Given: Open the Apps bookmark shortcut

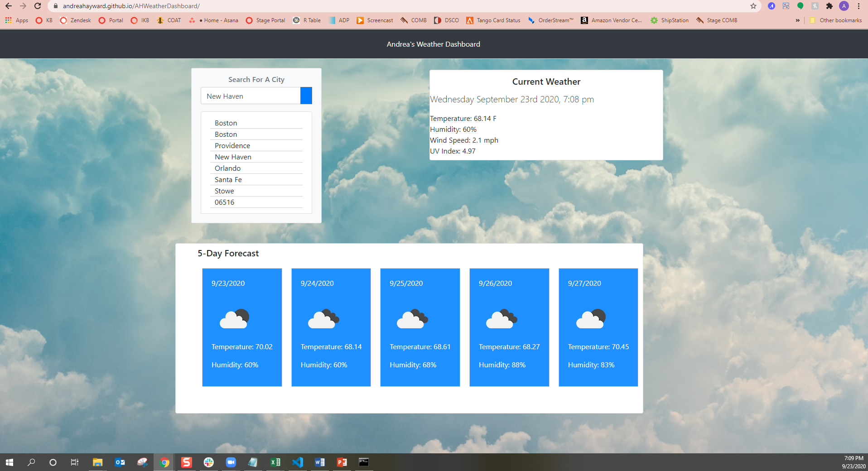Looking at the screenshot, I should 17,20.
